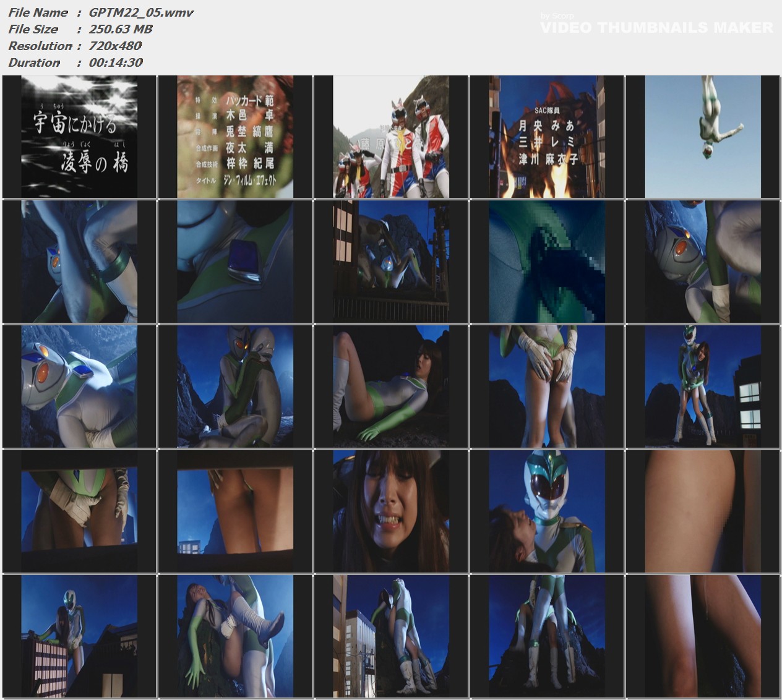
Task: Open the thumbnail of the figure upside-down in the sky
Action: 703,137
